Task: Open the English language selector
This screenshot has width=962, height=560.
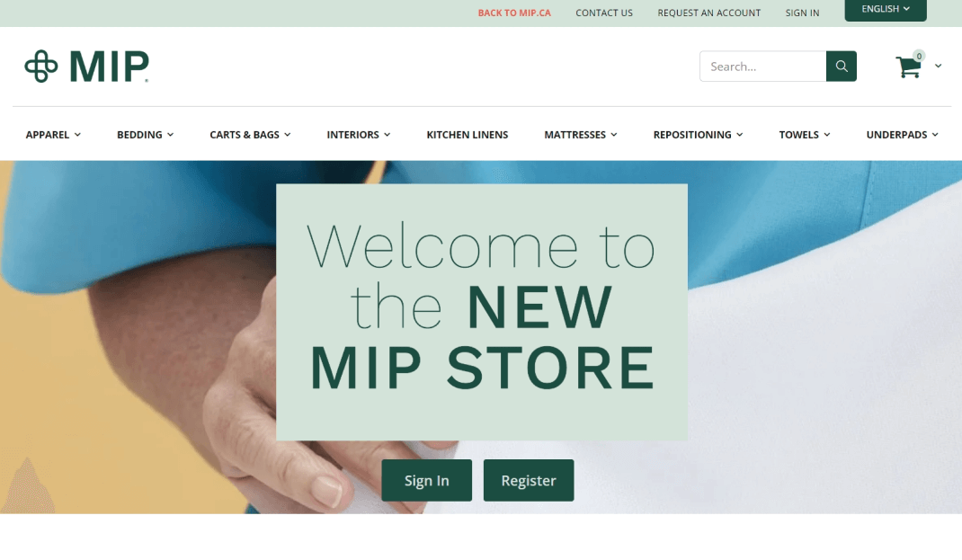Action: 886,9
